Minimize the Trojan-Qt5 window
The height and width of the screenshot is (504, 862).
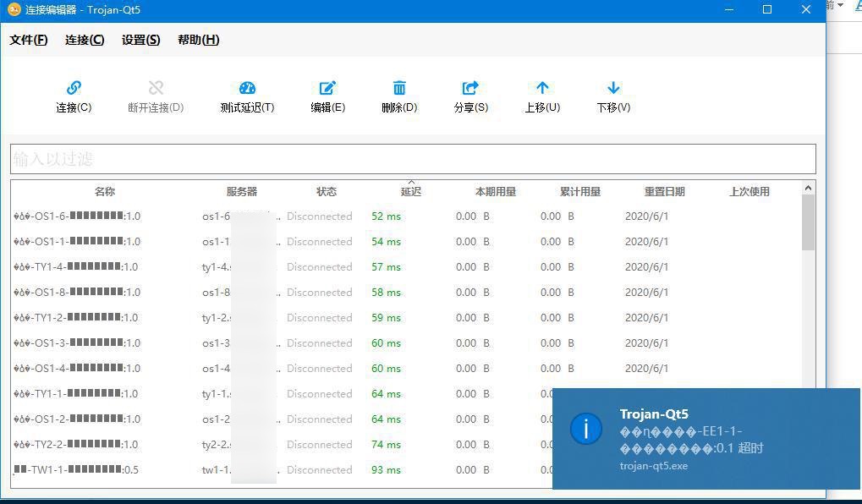[x=729, y=10]
